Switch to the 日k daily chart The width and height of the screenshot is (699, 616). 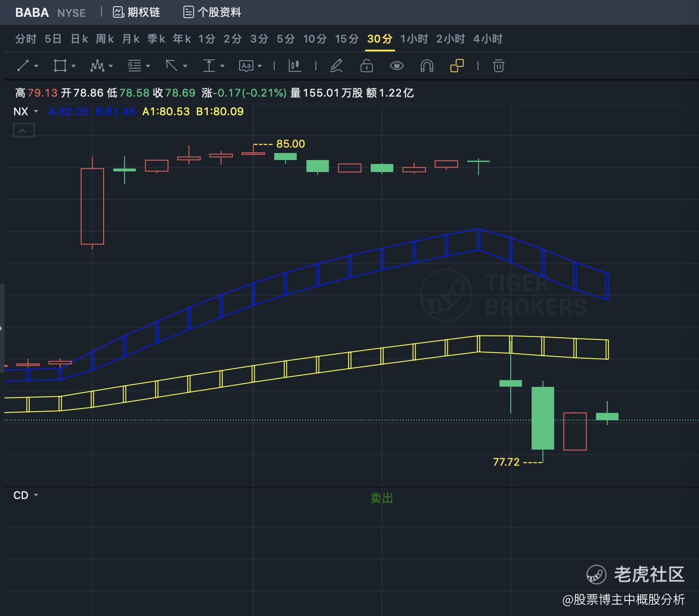(79, 39)
